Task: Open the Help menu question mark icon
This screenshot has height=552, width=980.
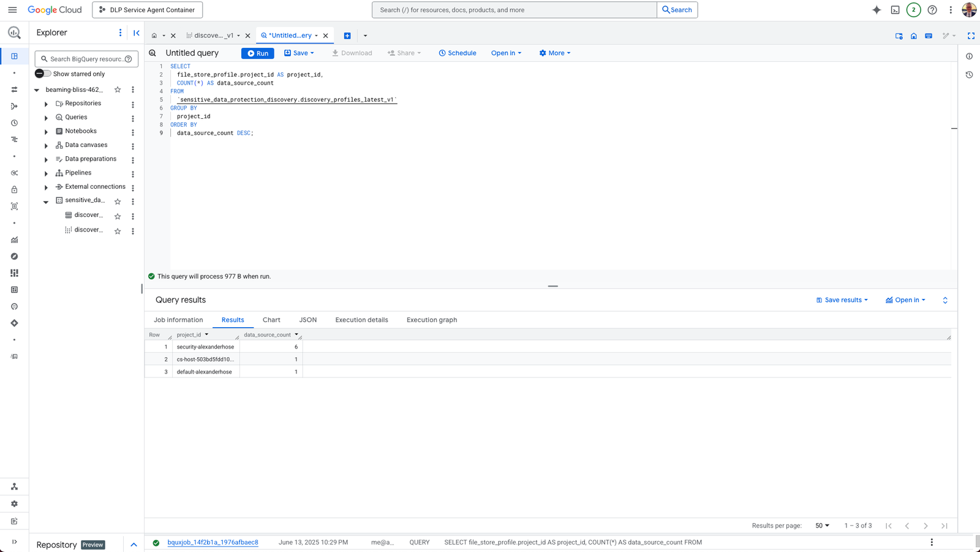Action: tap(932, 10)
